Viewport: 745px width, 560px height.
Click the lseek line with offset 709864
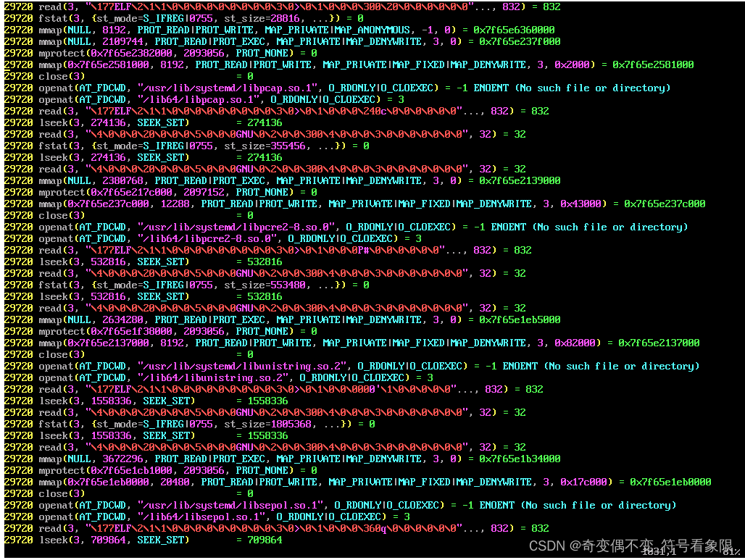143,540
